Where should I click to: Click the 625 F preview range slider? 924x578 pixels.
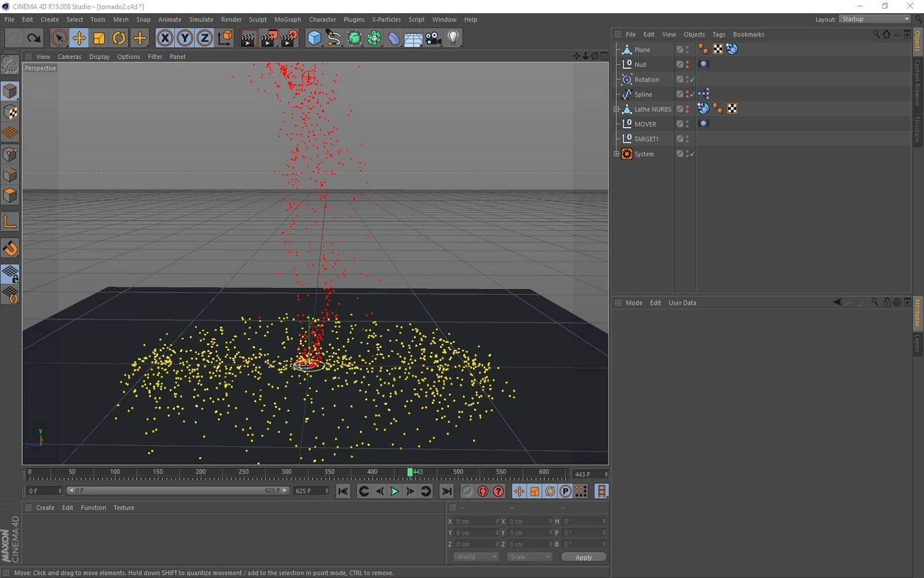(x=178, y=491)
